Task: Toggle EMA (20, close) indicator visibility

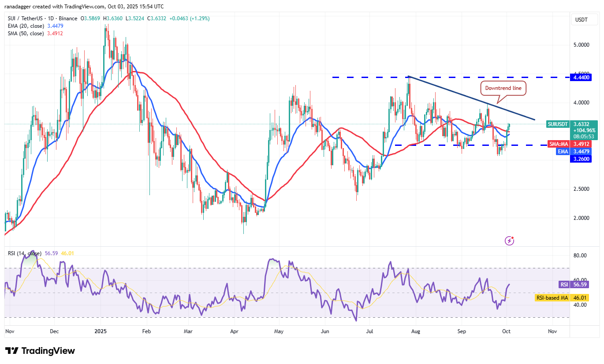Action: pos(26,26)
